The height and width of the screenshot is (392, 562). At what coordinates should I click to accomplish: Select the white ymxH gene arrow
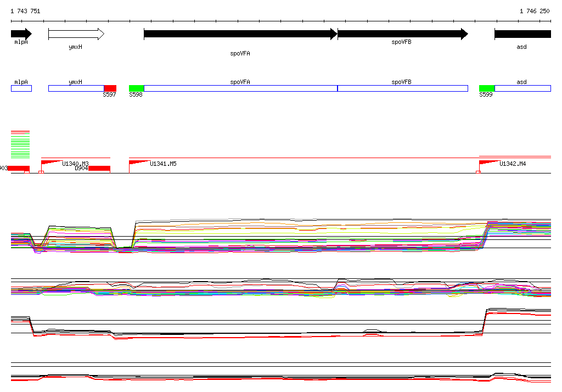(76, 34)
